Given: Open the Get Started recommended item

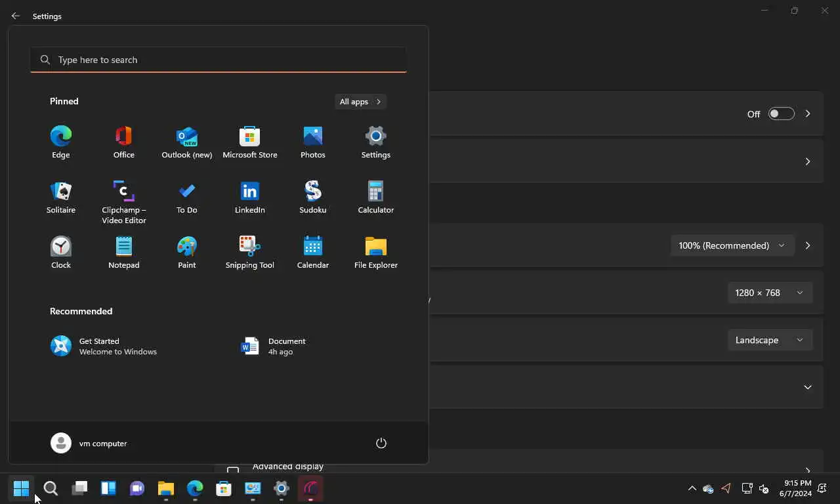Looking at the screenshot, I should pos(105,346).
